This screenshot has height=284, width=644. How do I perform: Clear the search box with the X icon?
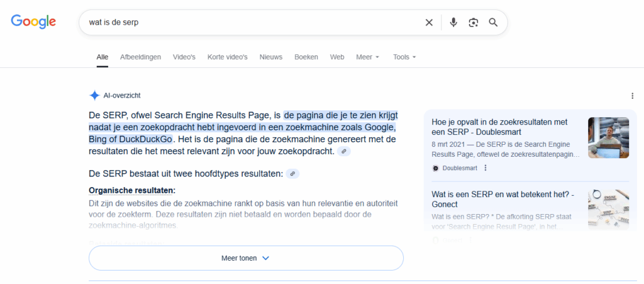coord(429,23)
